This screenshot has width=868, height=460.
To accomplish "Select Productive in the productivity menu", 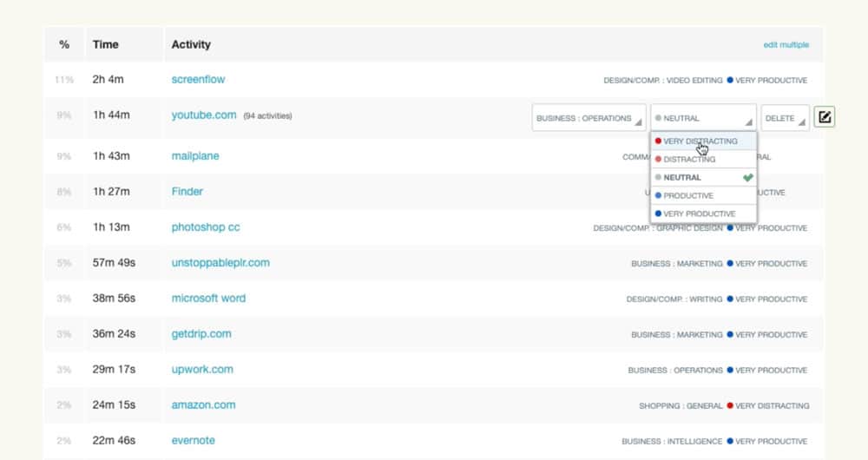I will coord(703,196).
